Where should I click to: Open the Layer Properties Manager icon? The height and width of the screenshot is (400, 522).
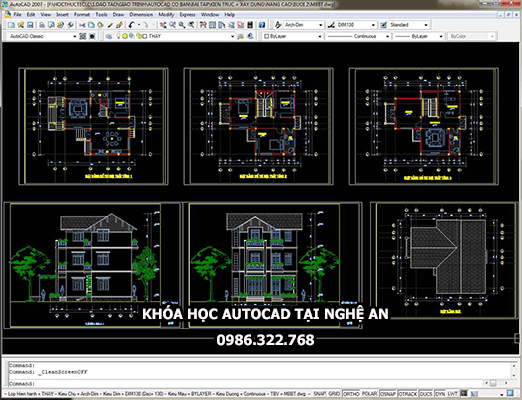point(109,36)
